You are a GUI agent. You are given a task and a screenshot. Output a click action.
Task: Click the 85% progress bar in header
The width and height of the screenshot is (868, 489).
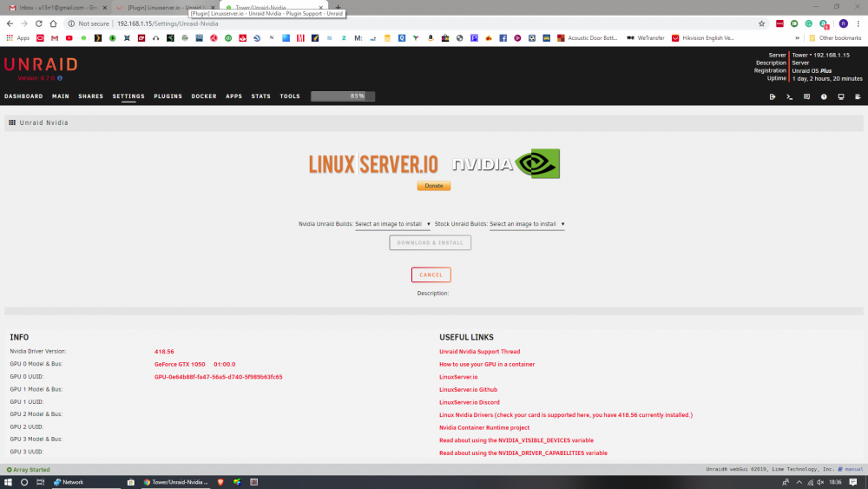click(343, 96)
